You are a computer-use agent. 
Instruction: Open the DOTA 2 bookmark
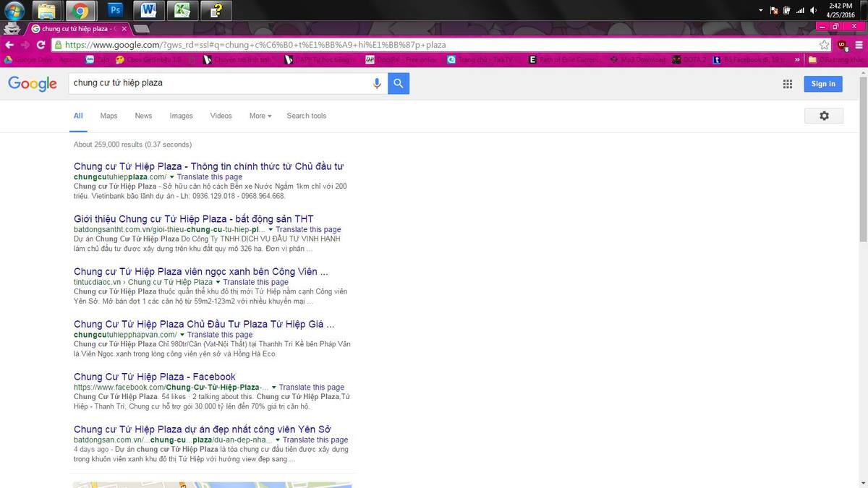click(x=690, y=59)
